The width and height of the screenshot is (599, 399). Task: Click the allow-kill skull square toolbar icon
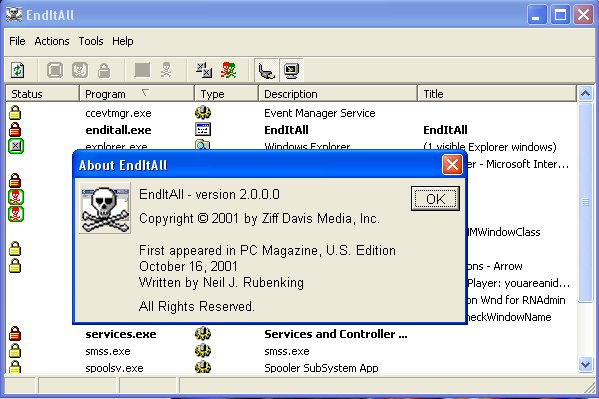pos(79,70)
